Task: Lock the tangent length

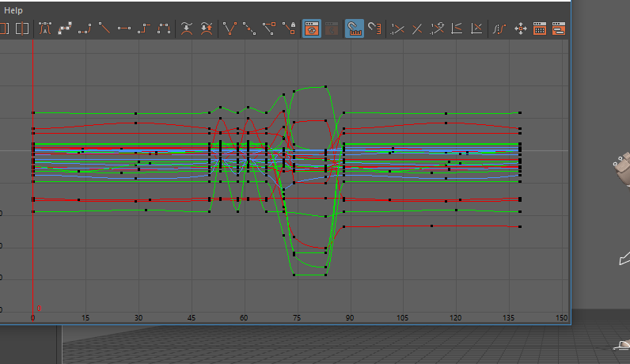Action: pyautogui.click(x=288, y=28)
